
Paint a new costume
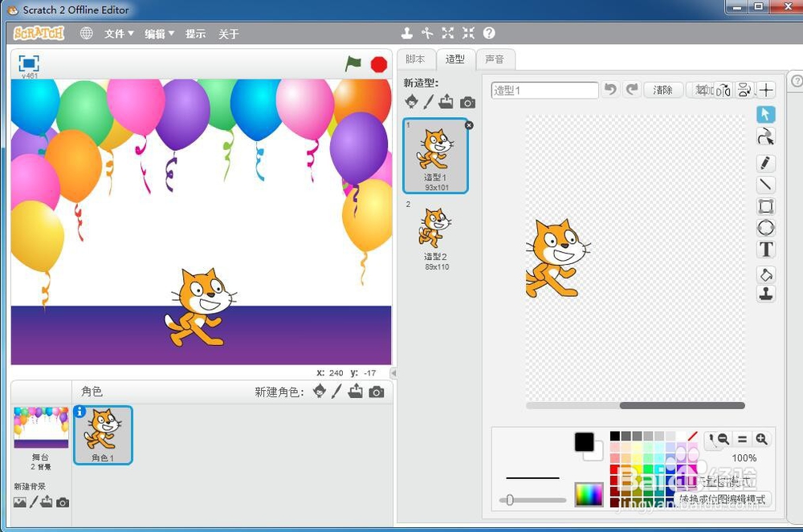428,101
